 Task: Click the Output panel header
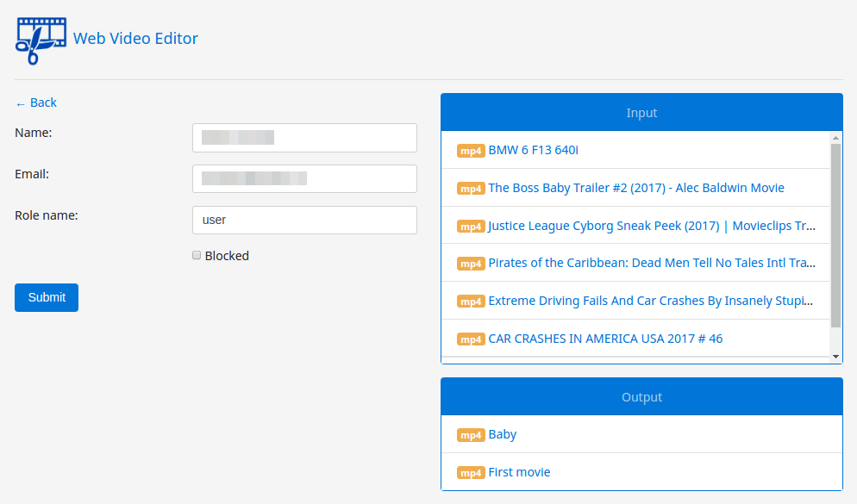click(x=641, y=397)
